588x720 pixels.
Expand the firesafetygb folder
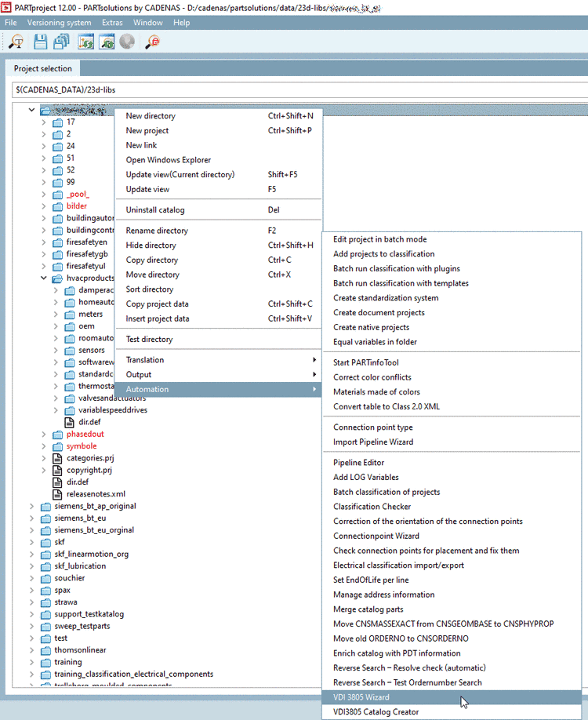(x=44, y=254)
